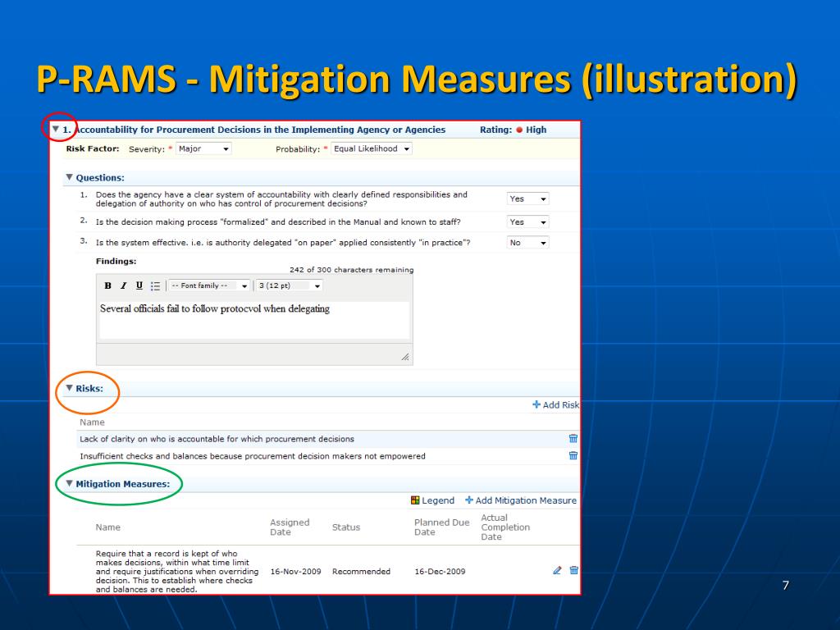This screenshot has width=840, height=630.
Task: Apply underline formatting in Findings editor
Action: [139, 285]
